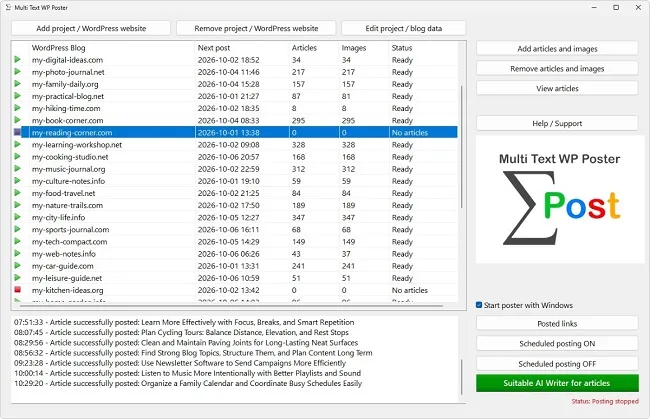Viewport: 650px width, 419px height.
Task: Click next post 2026-10-04 11:46 cell
Action: click(x=228, y=72)
